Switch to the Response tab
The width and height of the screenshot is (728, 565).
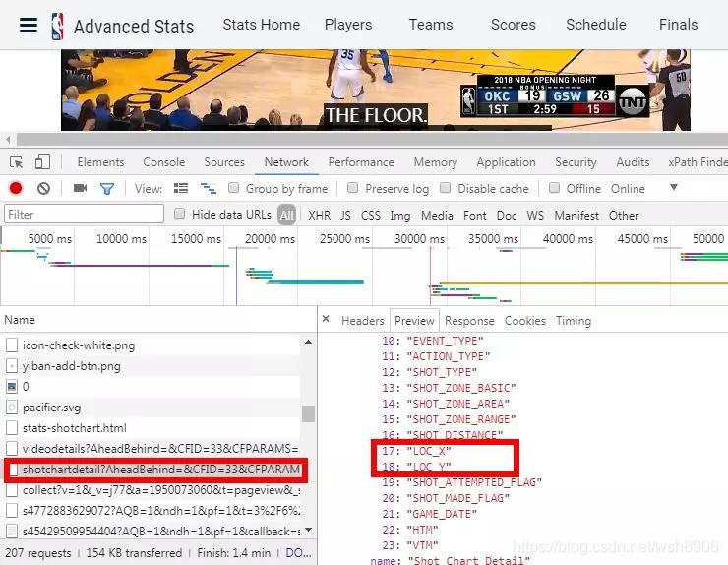tap(469, 321)
